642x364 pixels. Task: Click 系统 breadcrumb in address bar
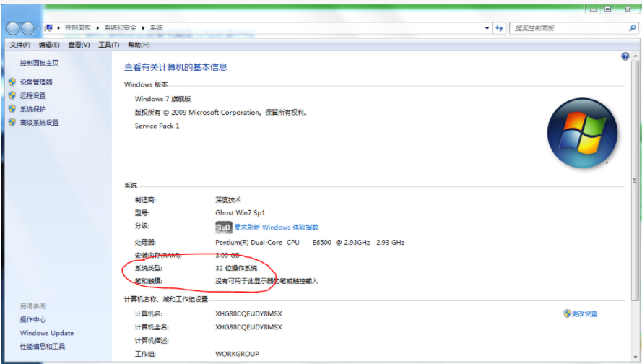click(x=157, y=28)
